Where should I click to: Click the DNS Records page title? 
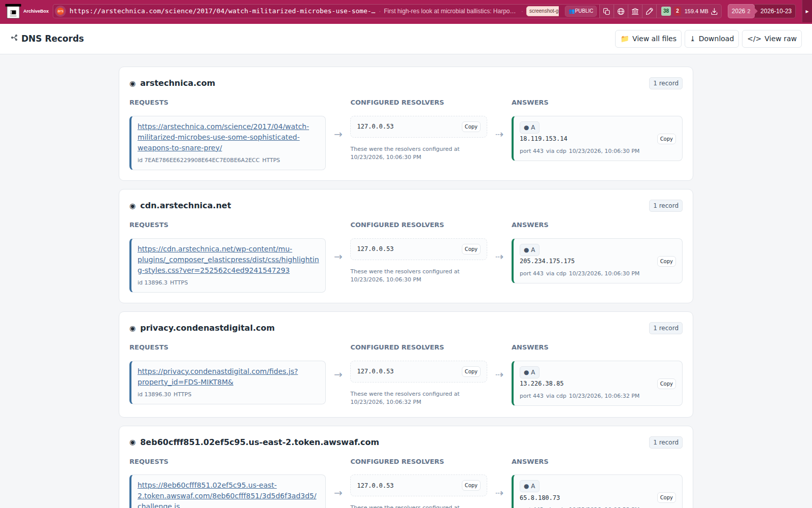(x=52, y=39)
